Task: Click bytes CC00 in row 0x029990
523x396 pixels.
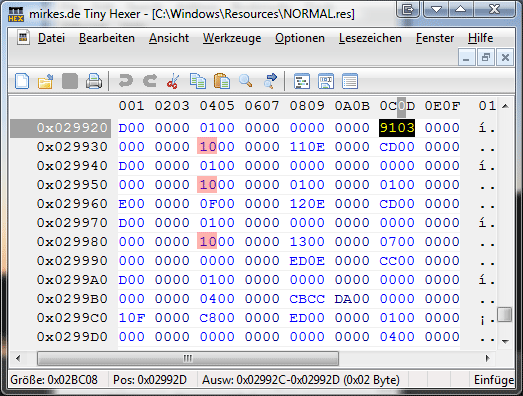Action: click(397, 261)
